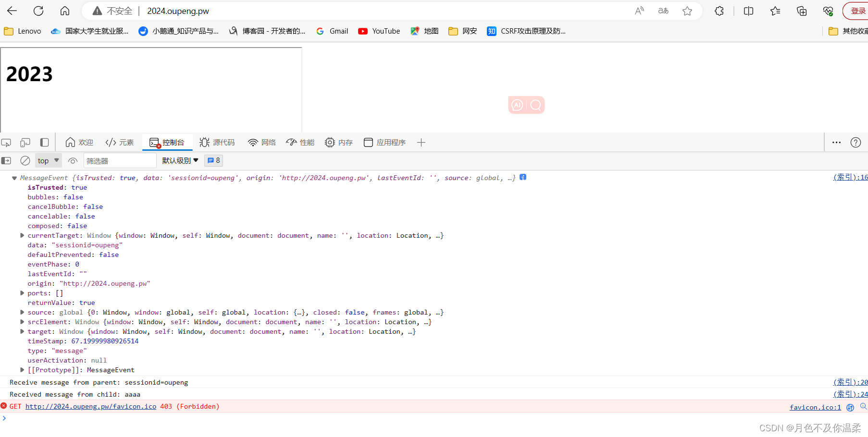The height and width of the screenshot is (437, 868).
Task: Open the DevTools customize and control menu
Action: point(836,142)
